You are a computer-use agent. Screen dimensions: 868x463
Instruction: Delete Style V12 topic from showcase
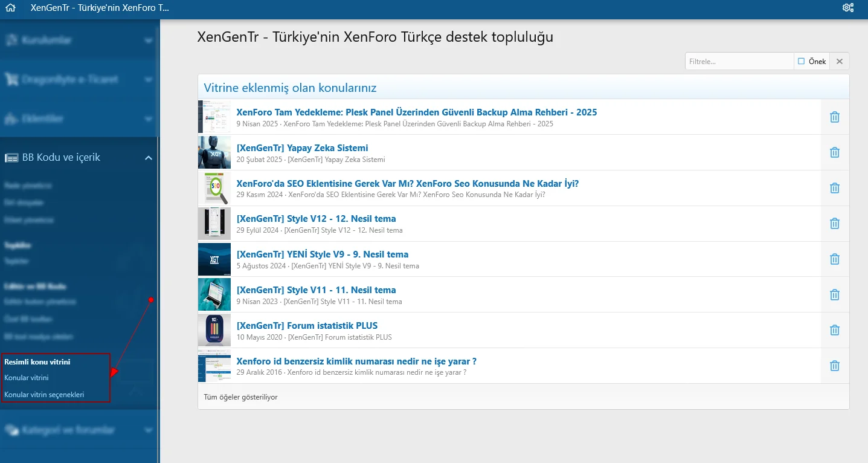pyautogui.click(x=834, y=224)
